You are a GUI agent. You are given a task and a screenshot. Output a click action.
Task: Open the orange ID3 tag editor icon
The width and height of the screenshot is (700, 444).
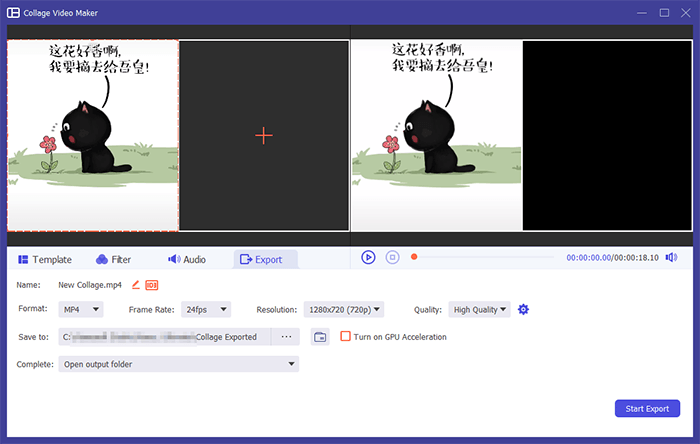coord(152,285)
